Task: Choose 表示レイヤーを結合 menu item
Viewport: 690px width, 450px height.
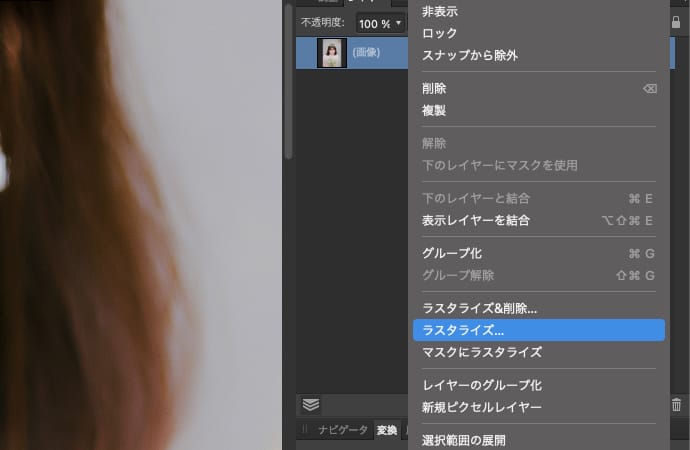Action: [475, 220]
